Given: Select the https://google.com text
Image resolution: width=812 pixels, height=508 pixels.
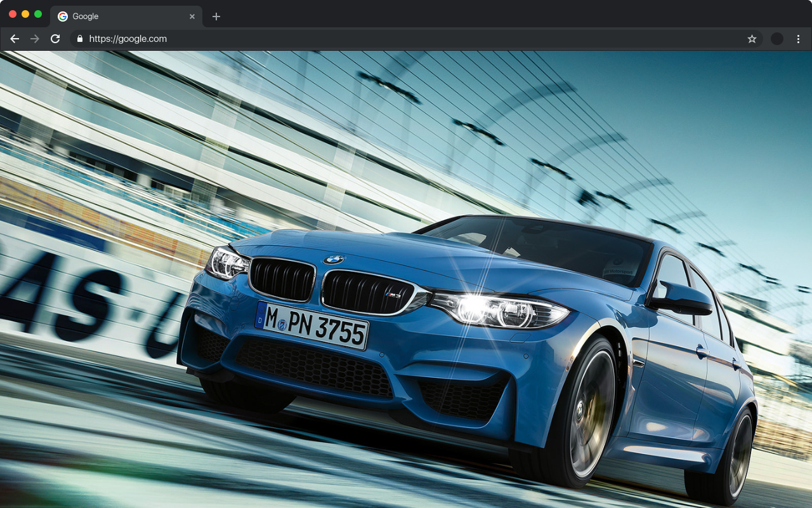Looking at the screenshot, I should pos(127,39).
